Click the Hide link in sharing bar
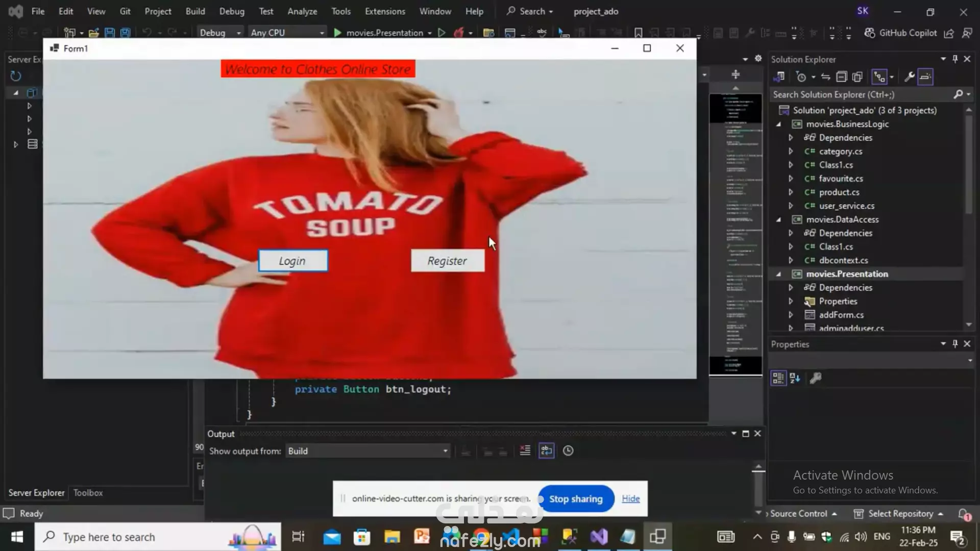 coord(630,498)
